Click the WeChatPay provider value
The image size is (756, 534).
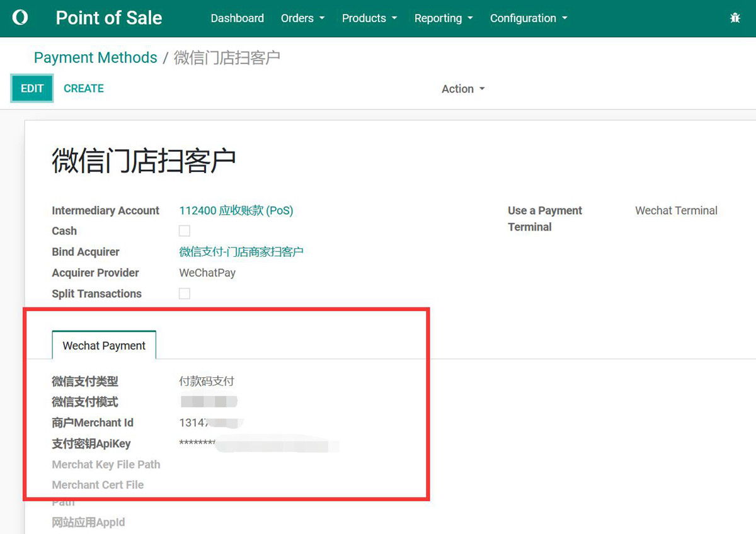[207, 273]
